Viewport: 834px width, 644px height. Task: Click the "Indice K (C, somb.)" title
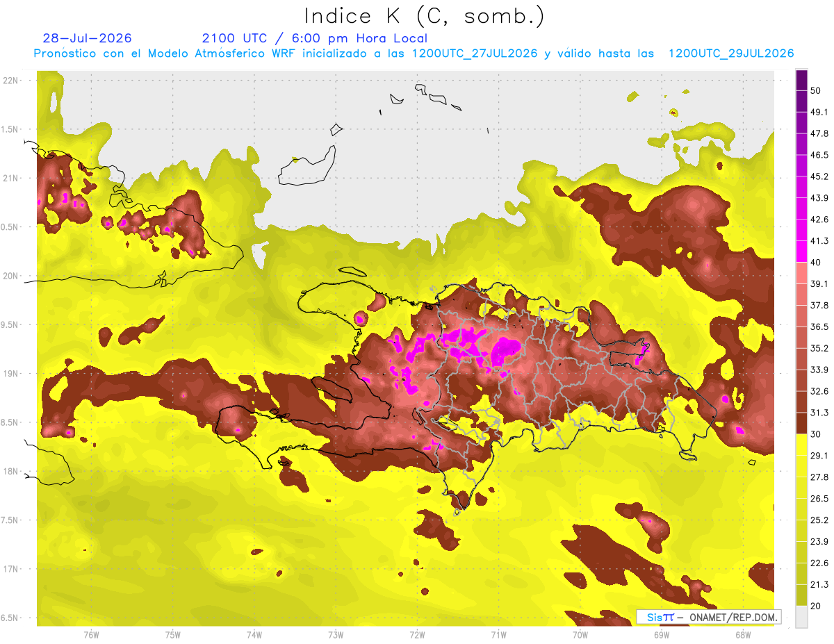click(x=424, y=16)
